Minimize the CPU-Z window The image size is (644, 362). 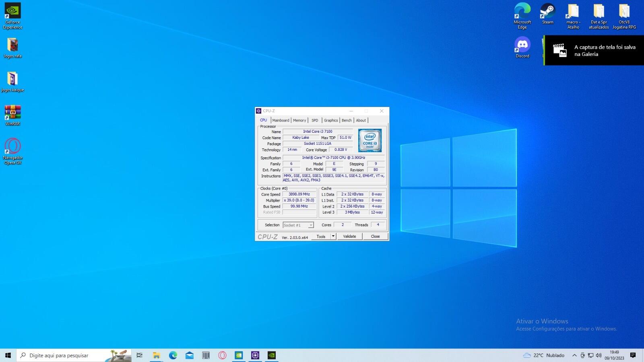point(351,111)
